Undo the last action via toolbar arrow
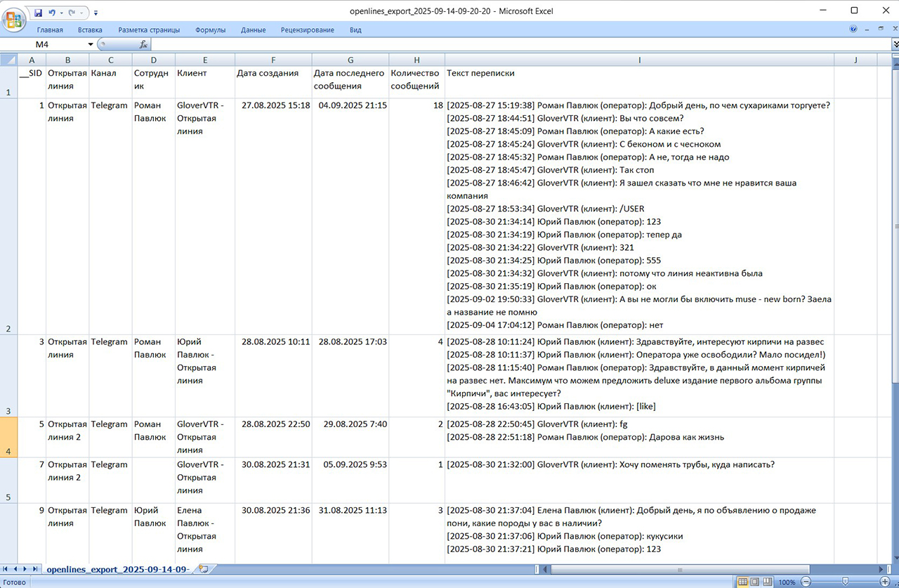This screenshot has width=899, height=588. click(x=52, y=12)
